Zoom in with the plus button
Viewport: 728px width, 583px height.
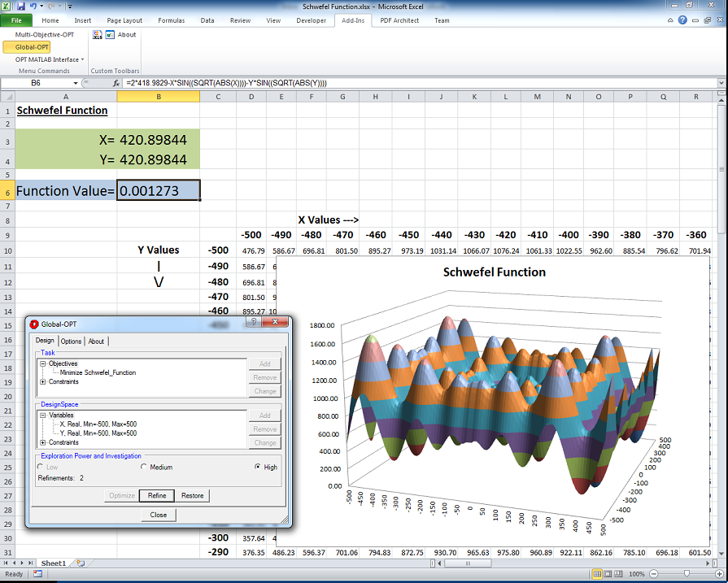pos(719,574)
